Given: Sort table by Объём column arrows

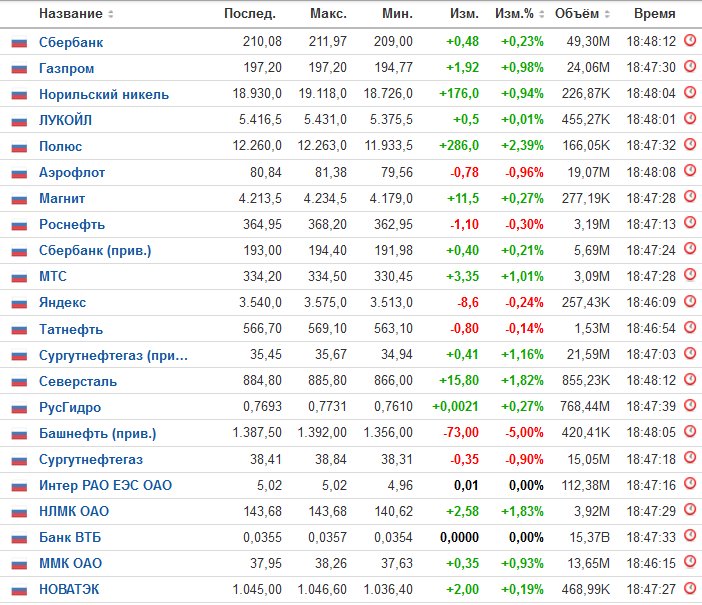Looking at the screenshot, I should tap(607, 14).
